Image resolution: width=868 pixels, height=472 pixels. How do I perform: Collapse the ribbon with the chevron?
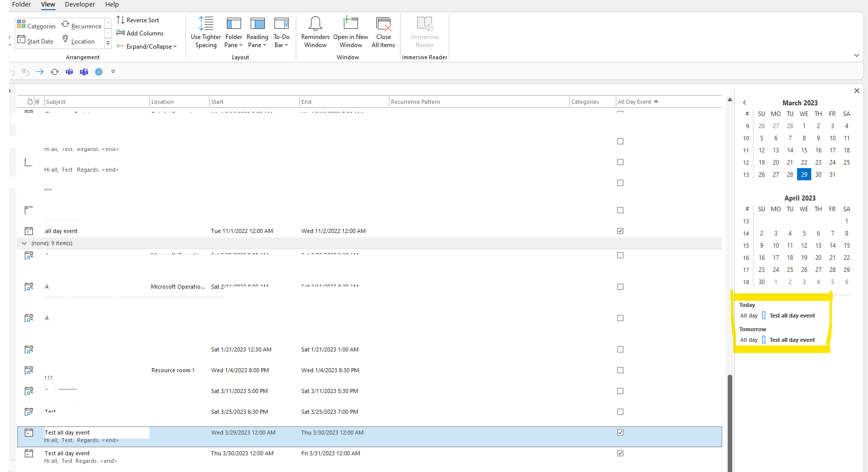click(x=856, y=55)
